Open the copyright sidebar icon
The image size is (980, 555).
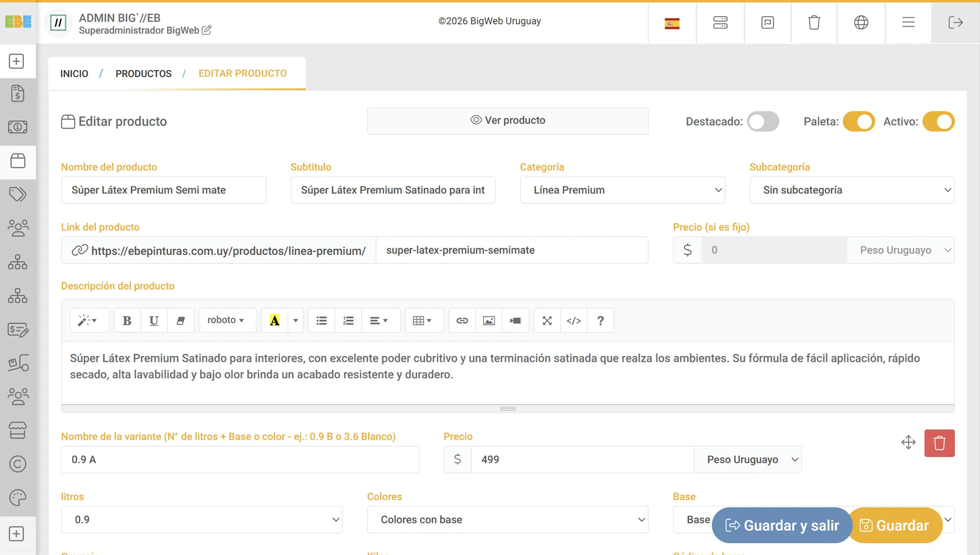(18, 464)
